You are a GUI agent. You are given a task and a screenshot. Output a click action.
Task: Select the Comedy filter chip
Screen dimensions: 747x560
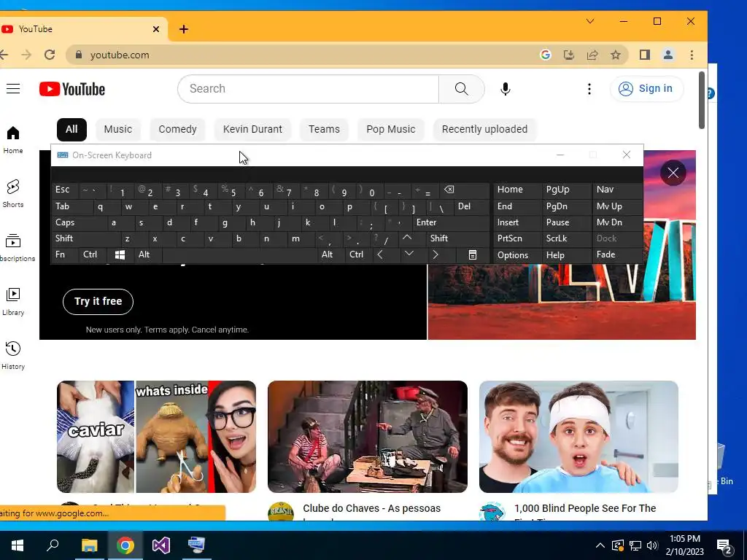point(178,130)
